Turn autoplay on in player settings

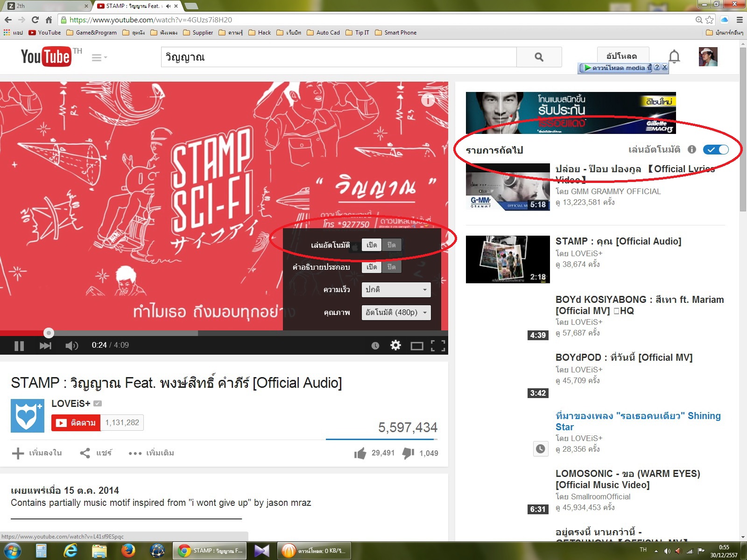(372, 245)
